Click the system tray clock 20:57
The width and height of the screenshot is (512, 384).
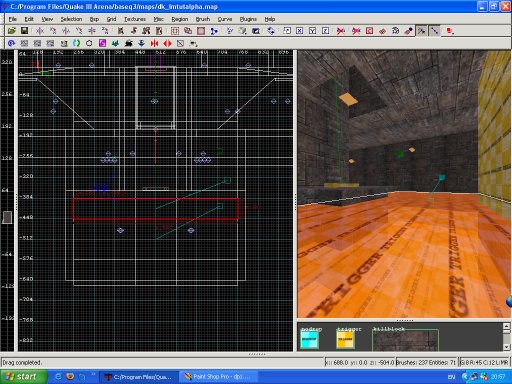pyautogui.click(x=498, y=377)
